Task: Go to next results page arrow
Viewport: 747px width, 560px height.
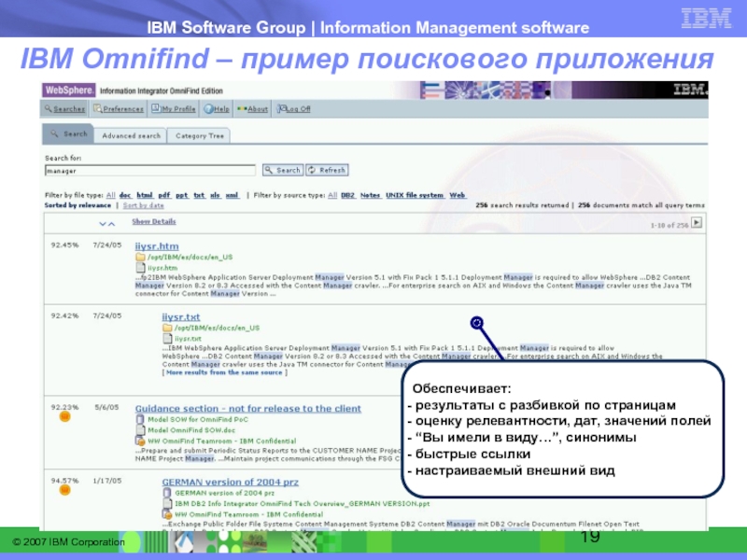Action: 696,223
